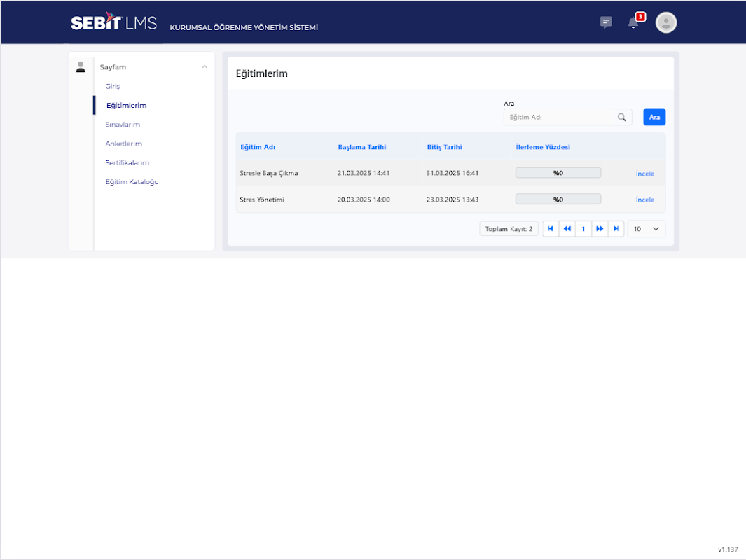
Task: Sort by İlerleme Yüzdesi column
Action: [543, 148]
